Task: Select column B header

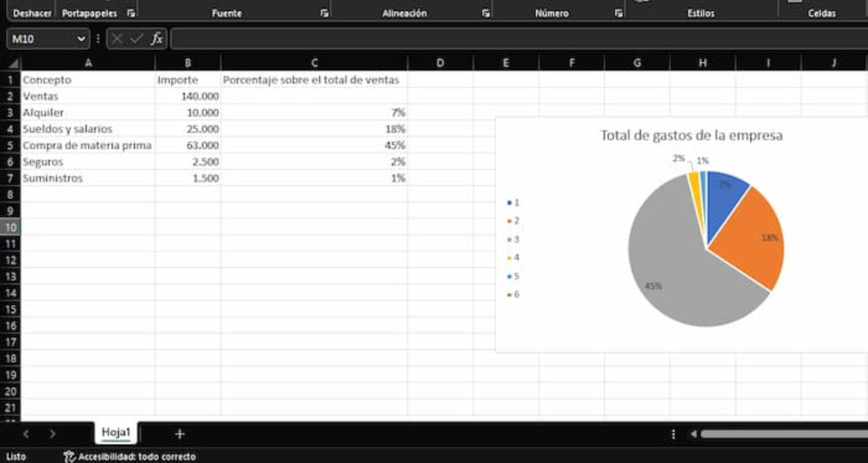Action: click(x=188, y=63)
